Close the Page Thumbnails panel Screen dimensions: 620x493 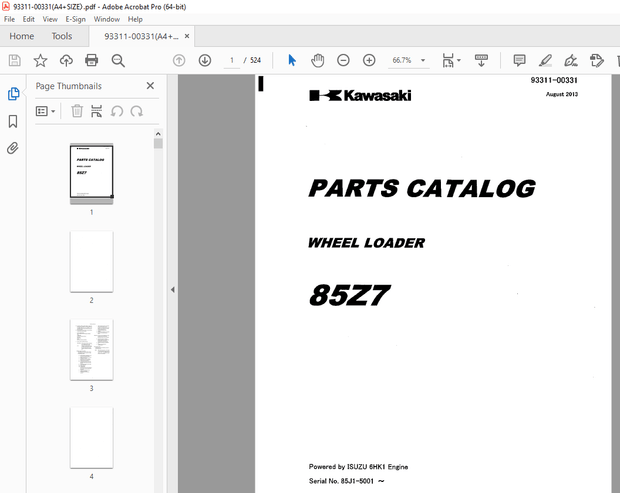pyautogui.click(x=150, y=86)
